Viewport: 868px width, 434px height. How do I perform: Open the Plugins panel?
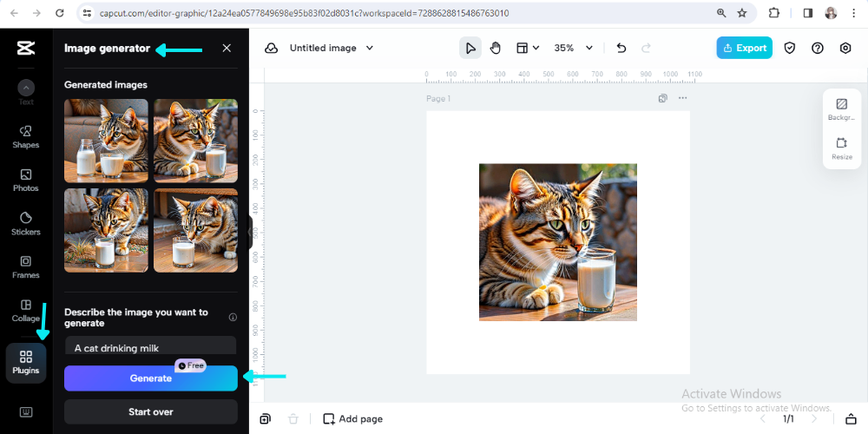point(26,363)
